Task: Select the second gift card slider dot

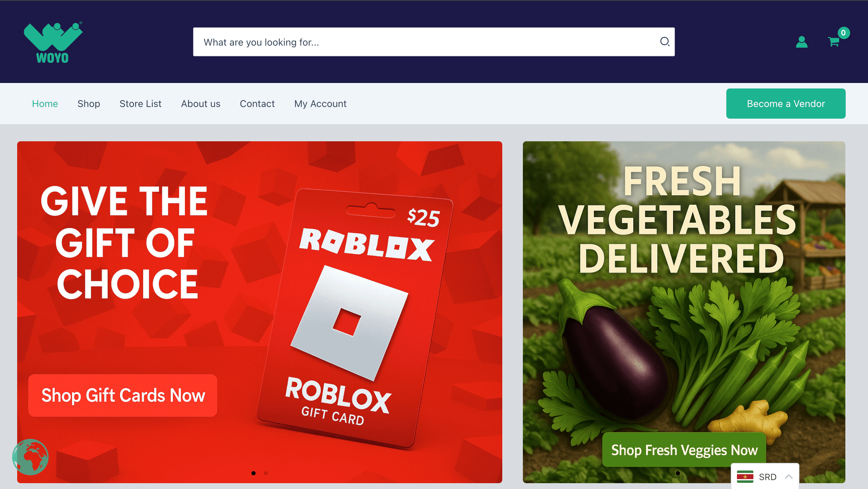Action: click(266, 473)
